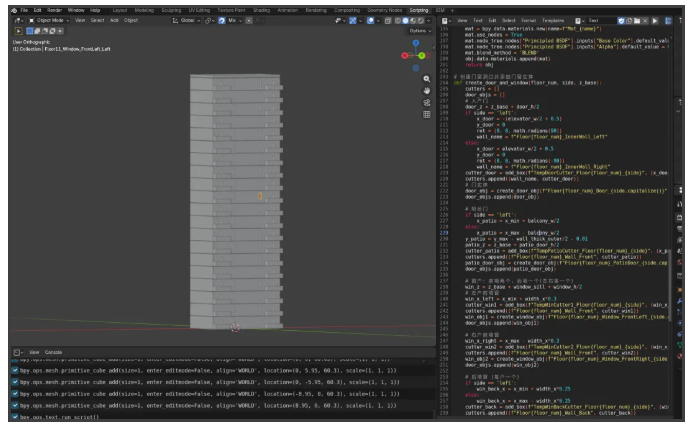Screen dimensions: 692x426
Task: Switch to the Sculpting workspace tab
Action: (171, 10)
